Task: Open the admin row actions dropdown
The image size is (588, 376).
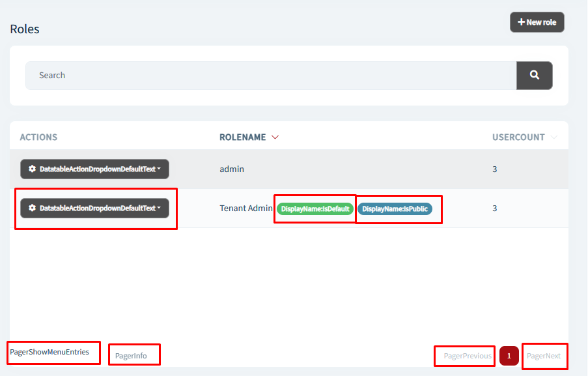Action: coord(94,169)
